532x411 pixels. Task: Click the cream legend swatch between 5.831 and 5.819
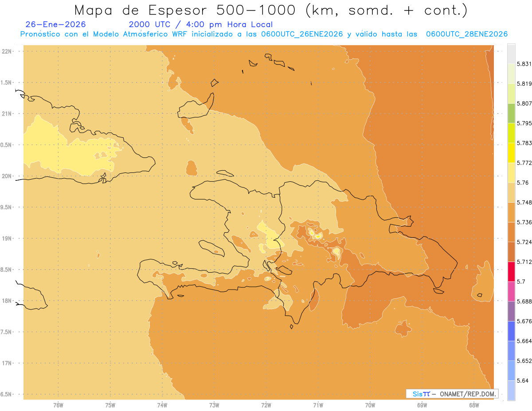point(511,74)
